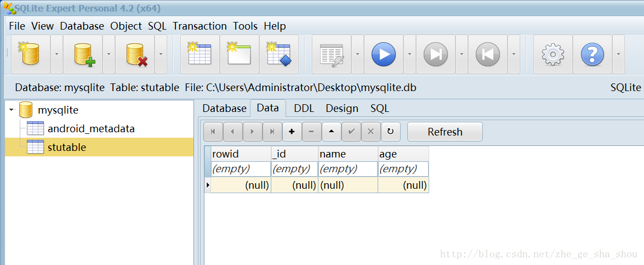Click the grey skip-back toolbar icon

487,54
